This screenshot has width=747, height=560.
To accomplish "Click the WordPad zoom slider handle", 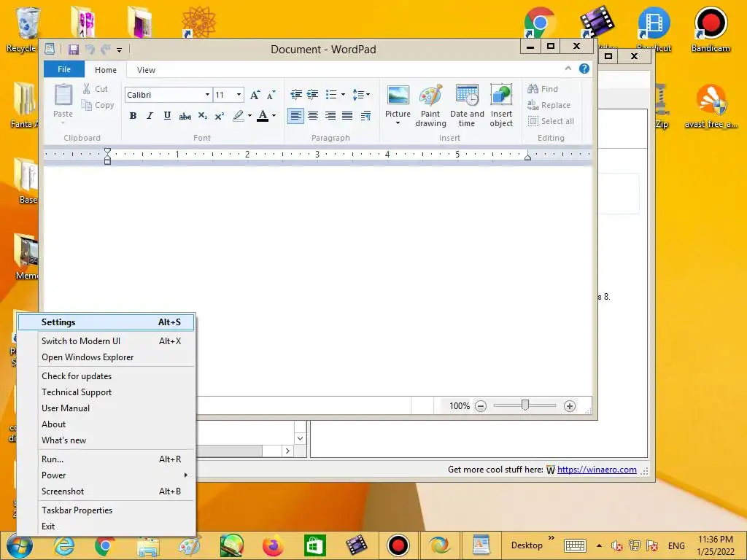I will click(x=525, y=405).
